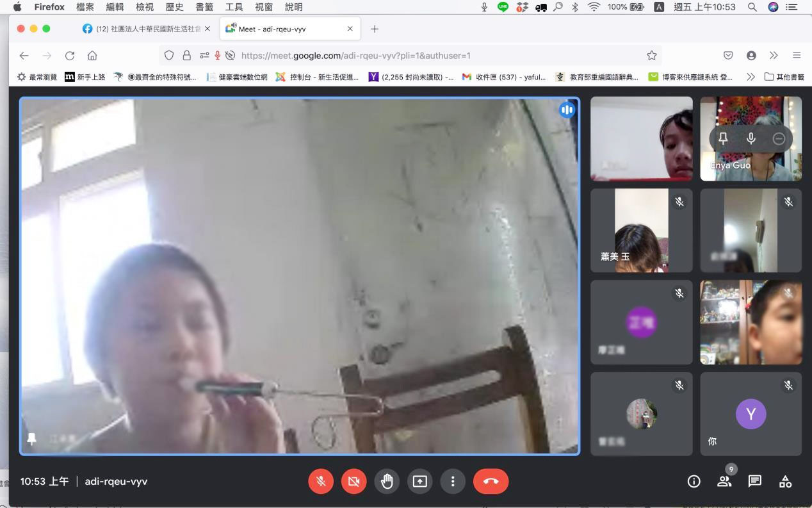Open the three-dot more options menu
The height and width of the screenshot is (508, 812).
(453, 481)
